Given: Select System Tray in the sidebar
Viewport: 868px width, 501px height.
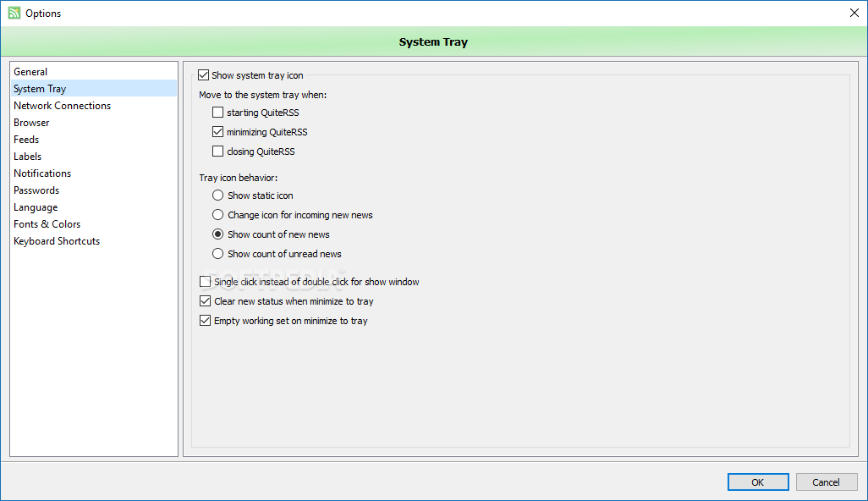Looking at the screenshot, I should click(94, 89).
